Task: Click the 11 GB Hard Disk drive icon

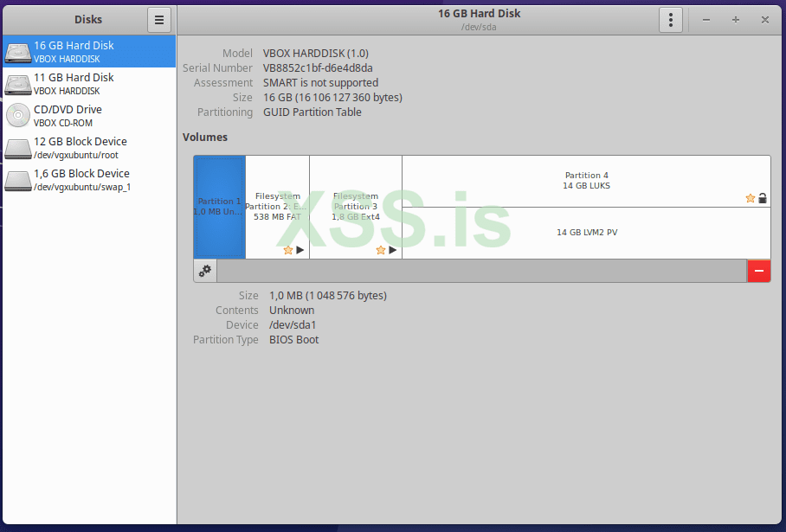Action: point(18,84)
